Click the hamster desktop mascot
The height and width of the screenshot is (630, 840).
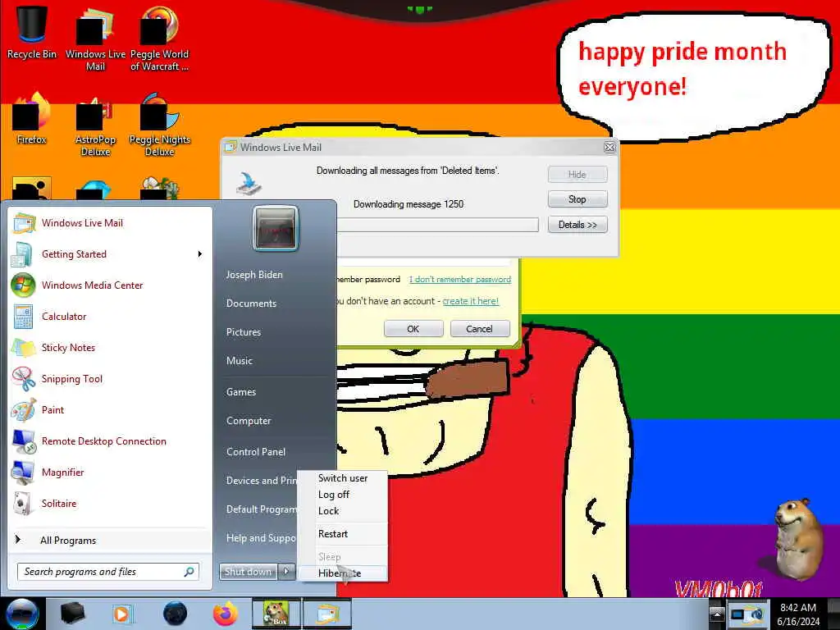(797, 538)
